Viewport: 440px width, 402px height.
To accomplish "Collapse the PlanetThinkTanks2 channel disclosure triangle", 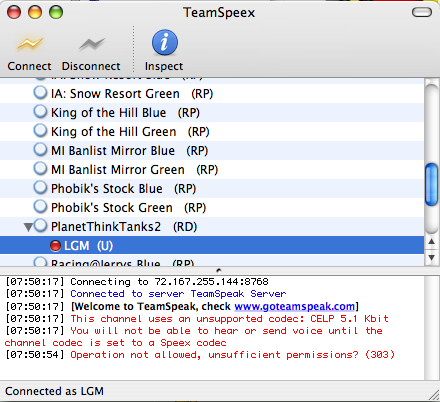I will (x=28, y=227).
